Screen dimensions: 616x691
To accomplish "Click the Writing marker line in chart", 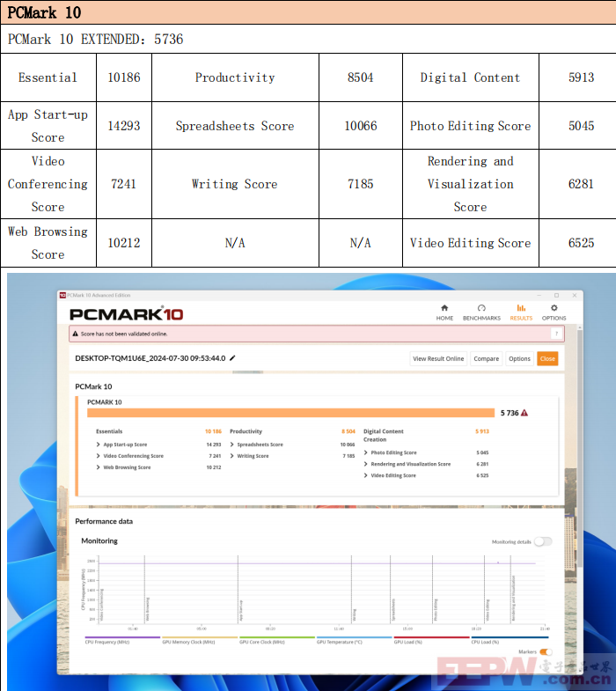I will coord(352,588).
